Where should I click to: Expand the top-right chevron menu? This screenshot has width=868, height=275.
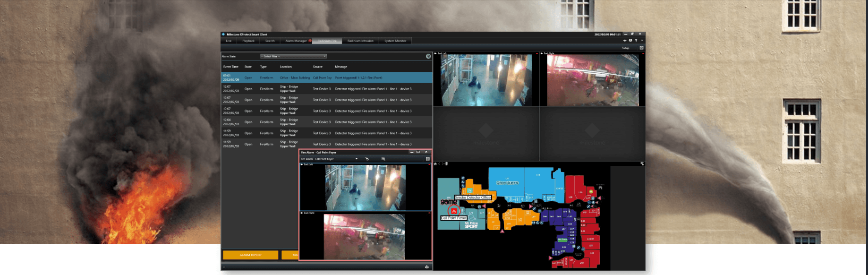pos(642,41)
